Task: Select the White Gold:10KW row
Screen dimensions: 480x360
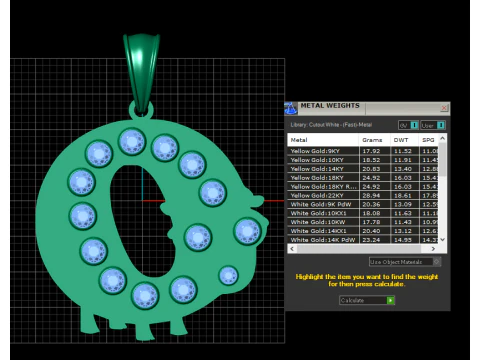Action: point(363,222)
